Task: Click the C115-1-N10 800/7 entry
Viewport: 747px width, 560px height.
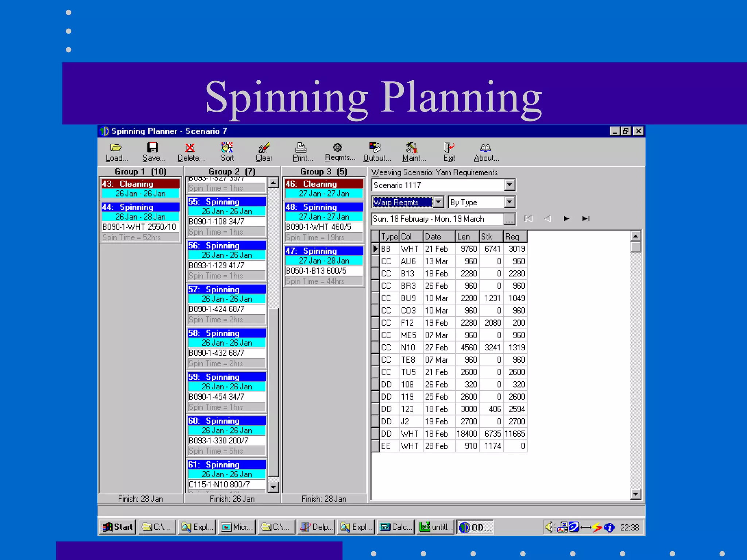Action: 227,484
